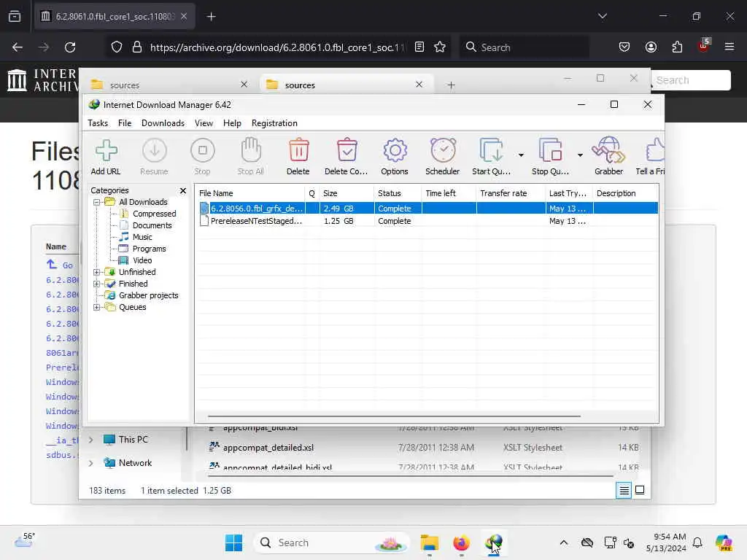Select the Video category

142,260
